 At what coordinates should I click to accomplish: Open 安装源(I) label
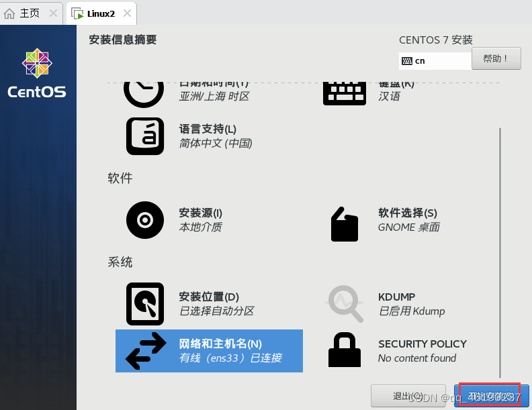pos(201,213)
